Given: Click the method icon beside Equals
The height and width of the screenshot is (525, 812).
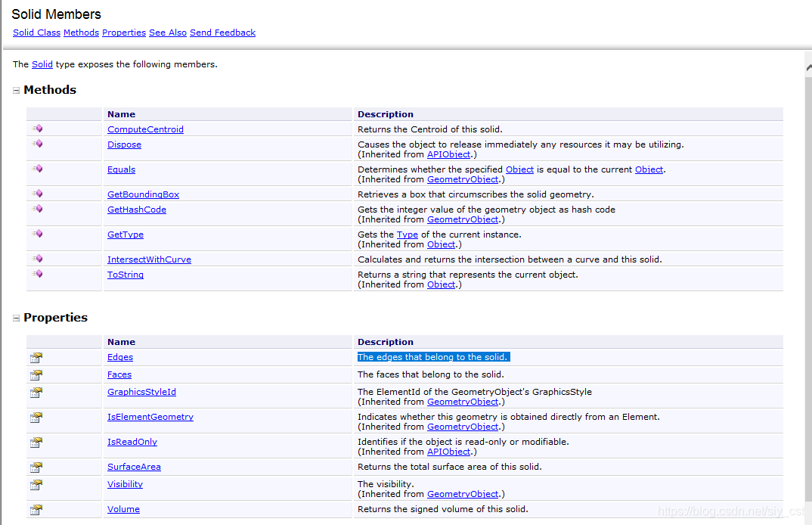Looking at the screenshot, I should point(37,169).
